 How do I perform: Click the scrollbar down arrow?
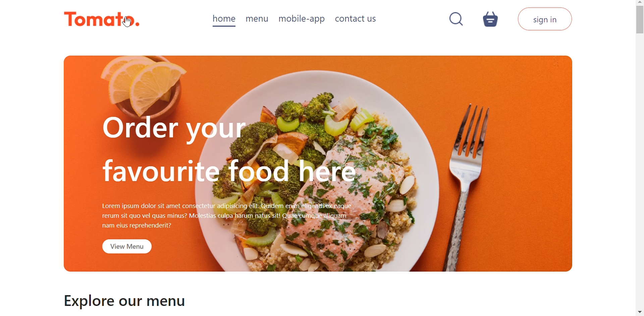point(640,312)
